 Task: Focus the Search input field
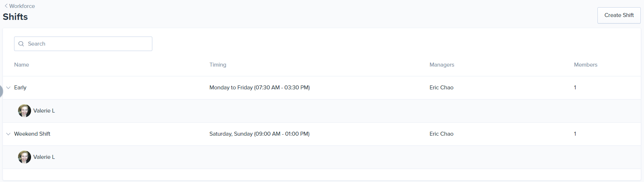pos(87,44)
